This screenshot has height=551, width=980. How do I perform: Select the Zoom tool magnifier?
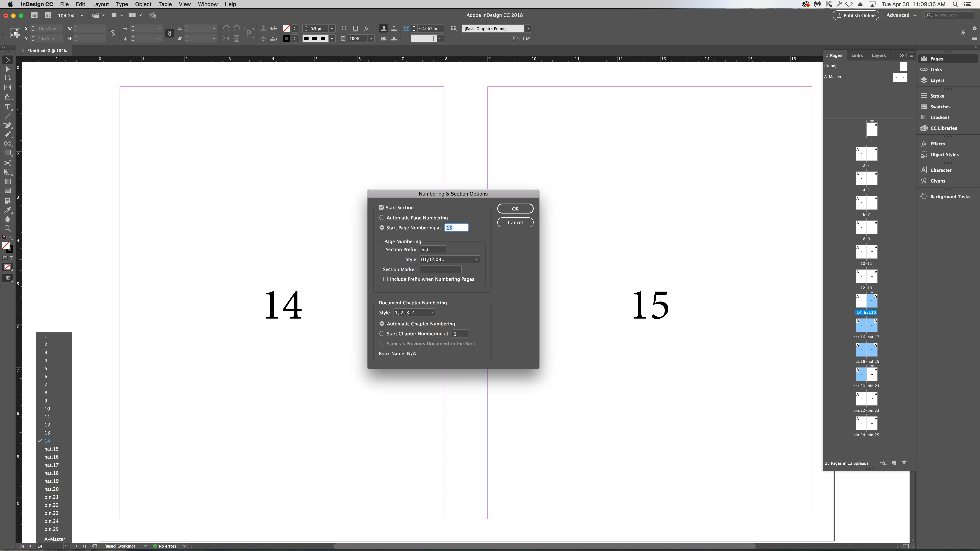point(7,229)
